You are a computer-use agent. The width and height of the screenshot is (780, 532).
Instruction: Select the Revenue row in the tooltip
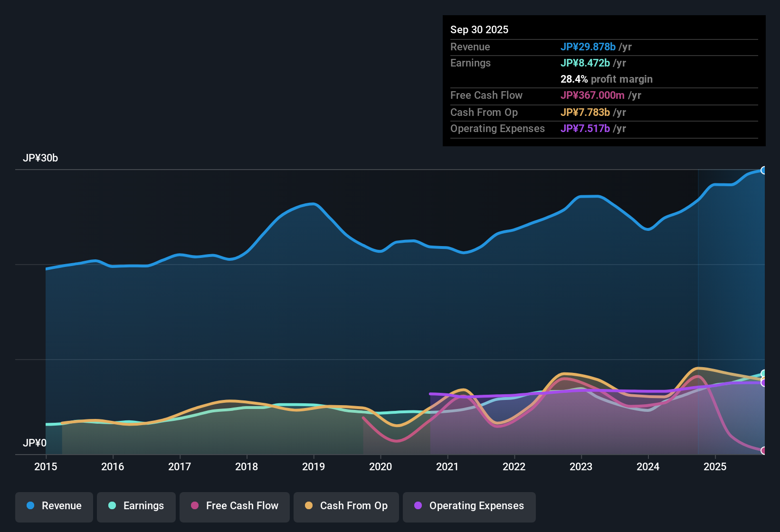tap(546, 47)
